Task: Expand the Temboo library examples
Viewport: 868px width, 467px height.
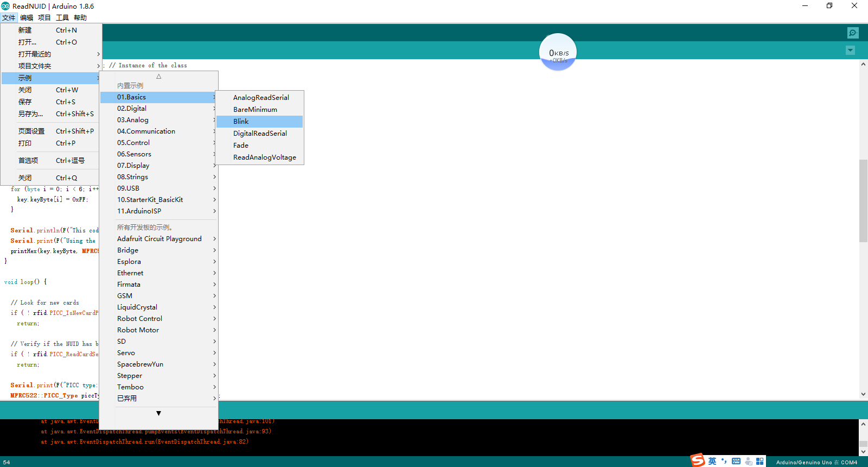Action: click(x=159, y=387)
